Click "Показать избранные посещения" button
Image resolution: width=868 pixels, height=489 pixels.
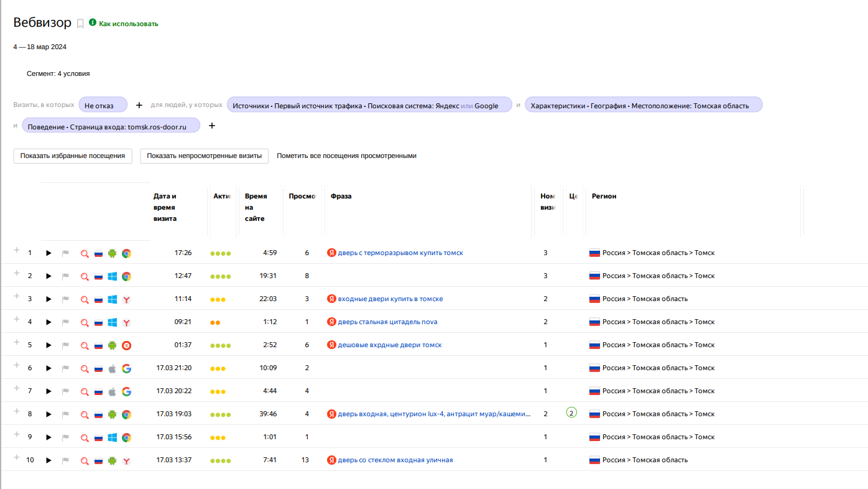point(73,156)
